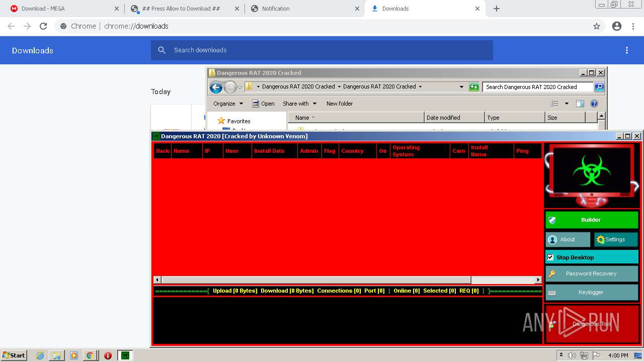Sort by the IP column header
The width and height of the screenshot is (644, 362).
(212, 151)
